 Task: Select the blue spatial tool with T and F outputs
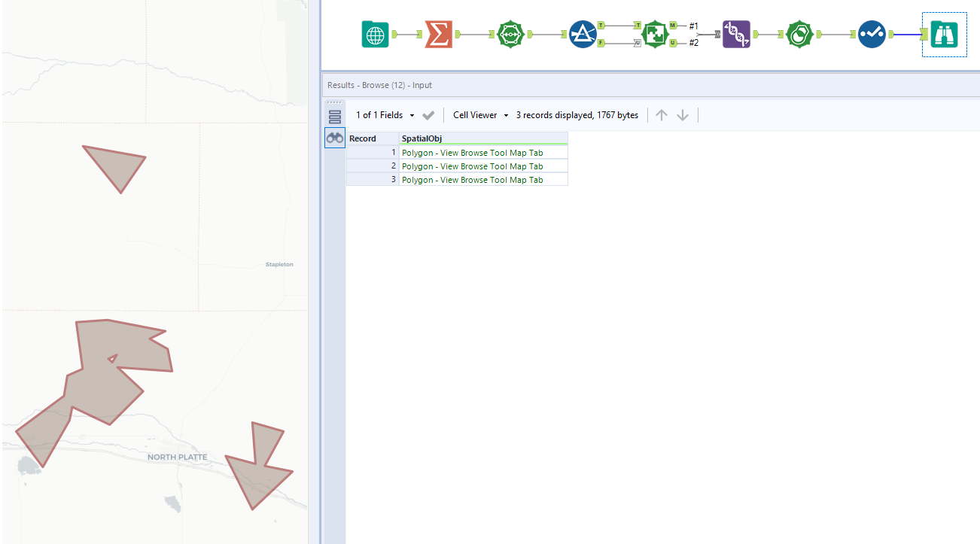click(583, 35)
